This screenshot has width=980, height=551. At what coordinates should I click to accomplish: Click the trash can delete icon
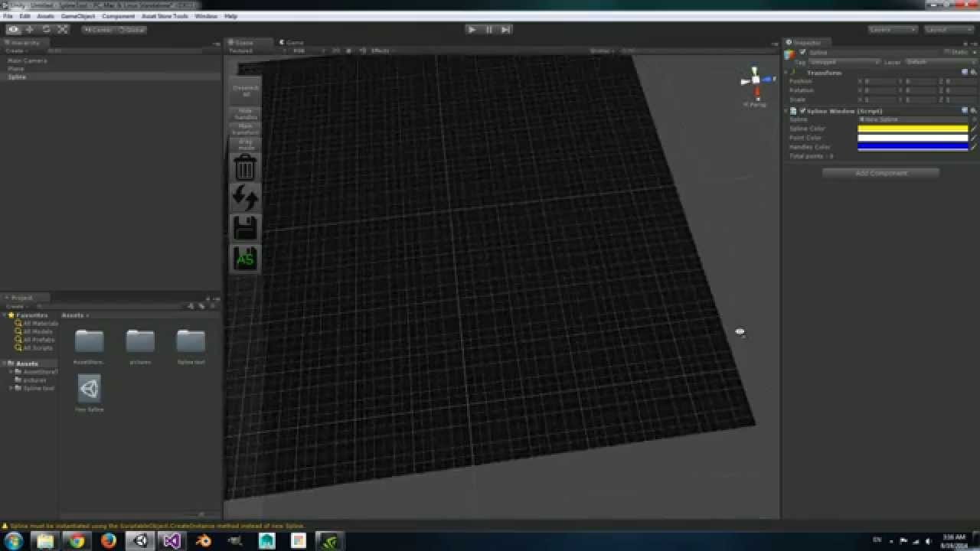tap(245, 167)
